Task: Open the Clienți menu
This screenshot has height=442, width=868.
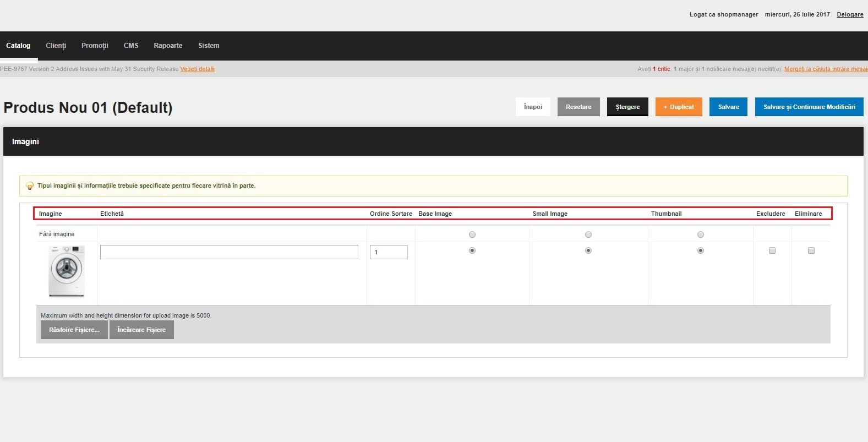Action: tap(56, 46)
